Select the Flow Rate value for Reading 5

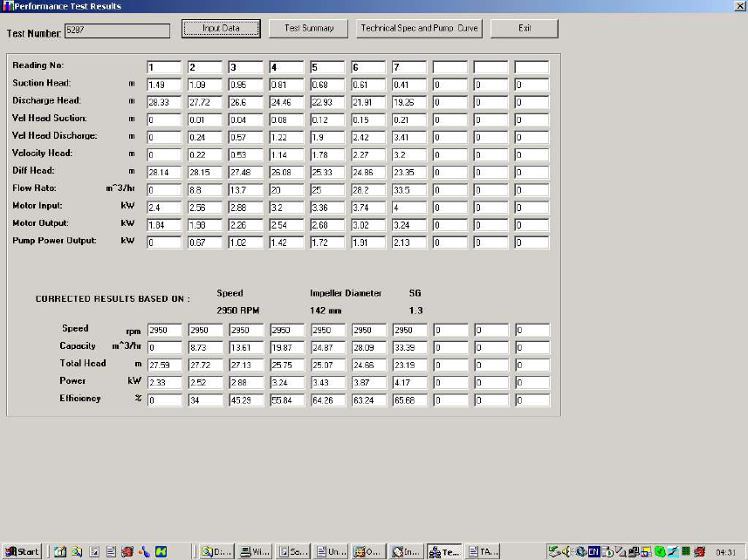327,189
